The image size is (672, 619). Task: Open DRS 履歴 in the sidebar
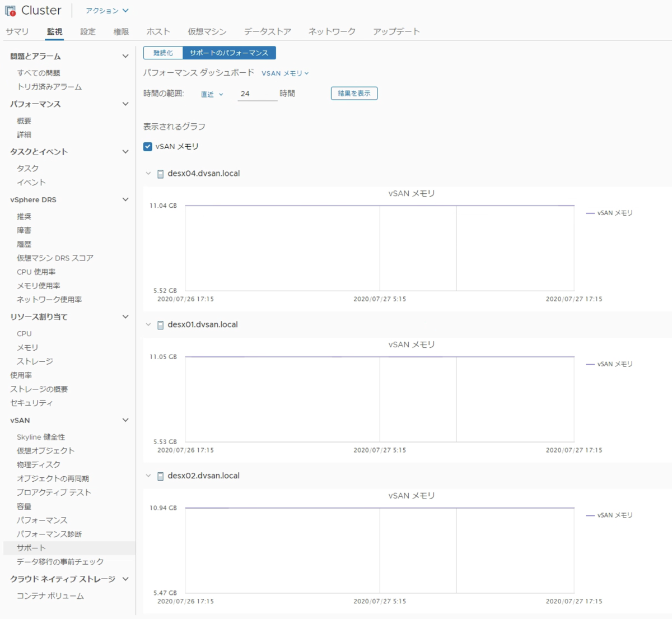[x=24, y=244]
